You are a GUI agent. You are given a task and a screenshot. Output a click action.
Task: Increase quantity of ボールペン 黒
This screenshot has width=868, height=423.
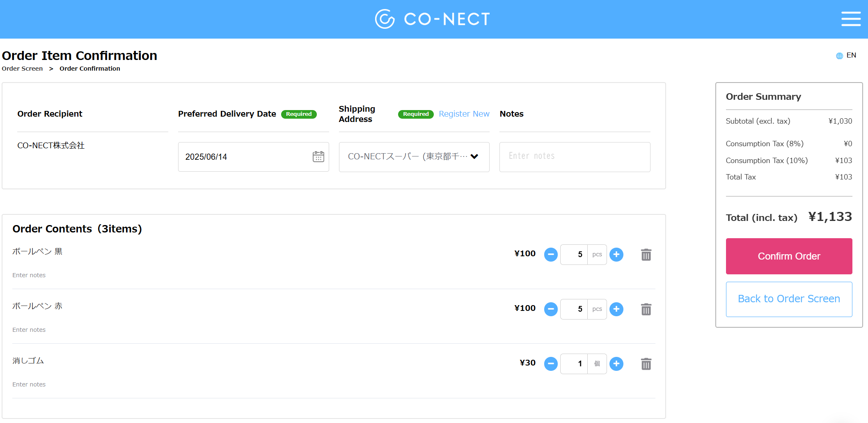coord(616,255)
